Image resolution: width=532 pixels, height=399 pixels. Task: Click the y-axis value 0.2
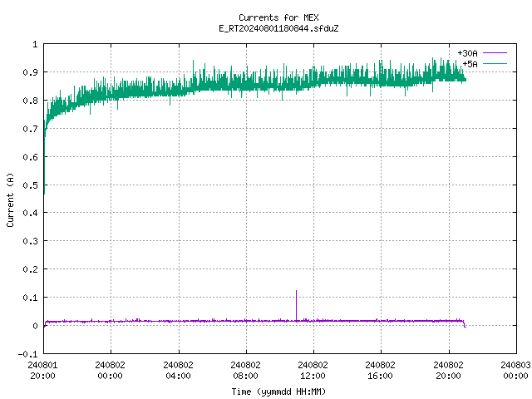(30, 269)
